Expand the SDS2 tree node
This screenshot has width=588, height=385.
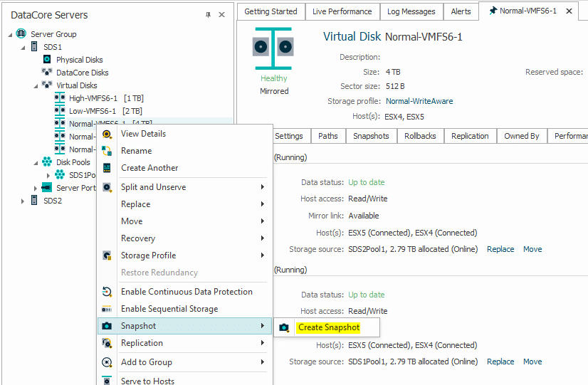[x=23, y=201]
